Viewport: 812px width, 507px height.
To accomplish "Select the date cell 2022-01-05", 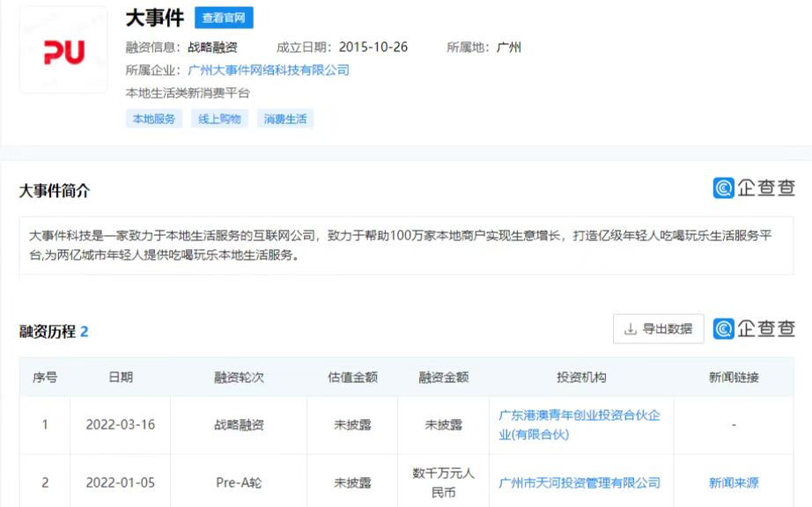I will click(x=121, y=482).
